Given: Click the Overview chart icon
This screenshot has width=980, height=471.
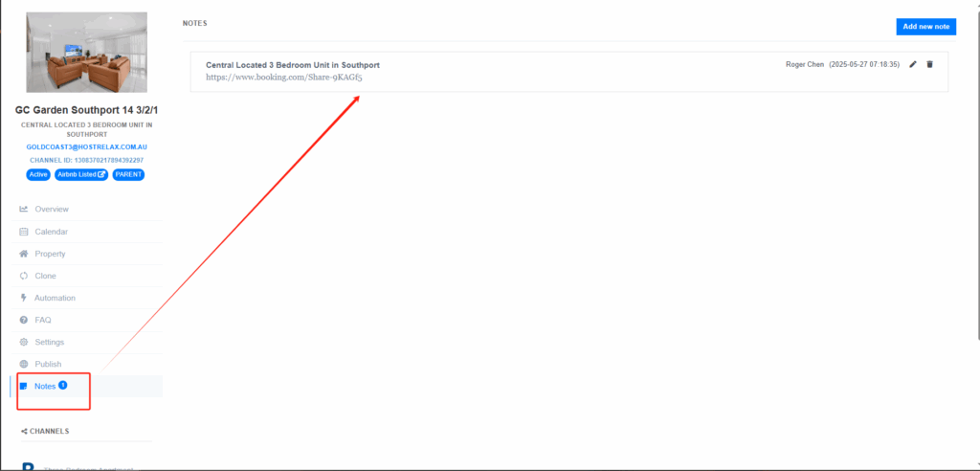Looking at the screenshot, I should (x=24, y=209).
